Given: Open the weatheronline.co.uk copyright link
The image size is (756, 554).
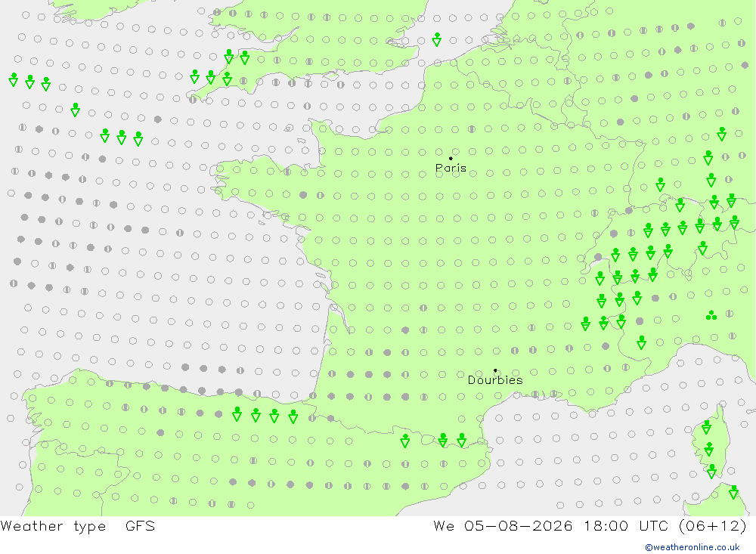Looking at the screenshot, I should [692, 547].
